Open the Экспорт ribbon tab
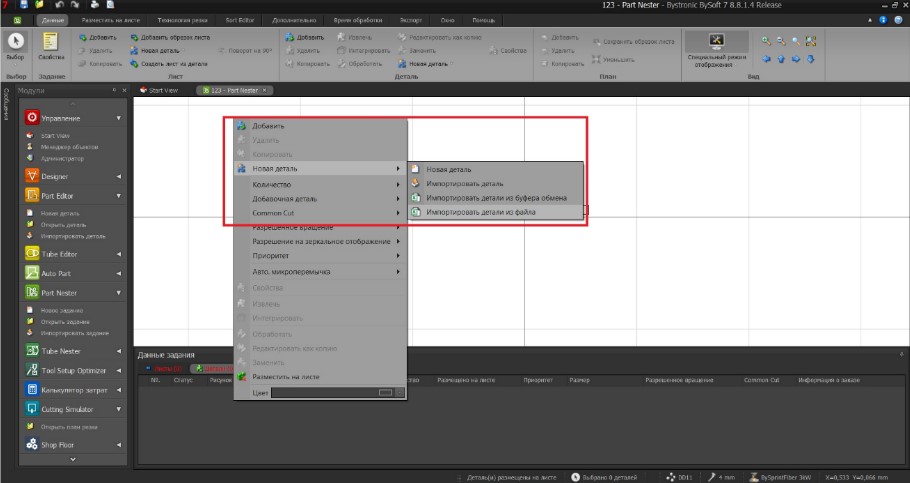Screen dimensions: 910x483 pos(410,20)
